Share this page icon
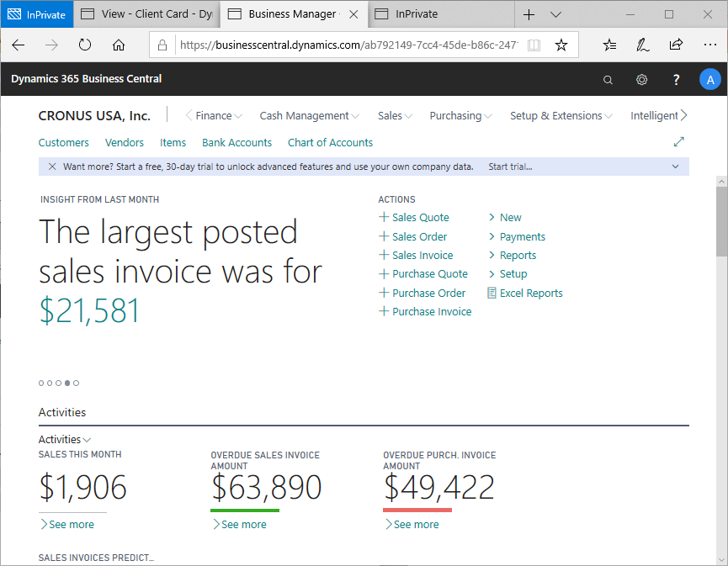Screen dimensions: 728x566 click(676, 45)
